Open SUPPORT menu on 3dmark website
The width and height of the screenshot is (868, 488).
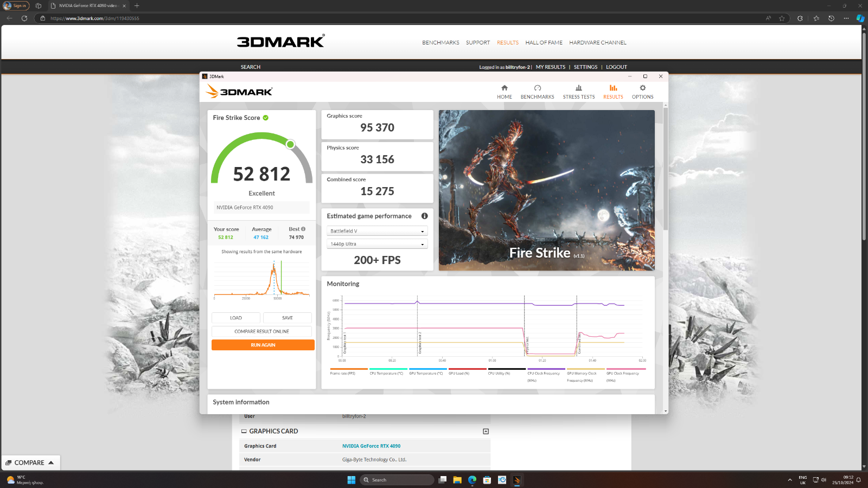coord(478,42)
